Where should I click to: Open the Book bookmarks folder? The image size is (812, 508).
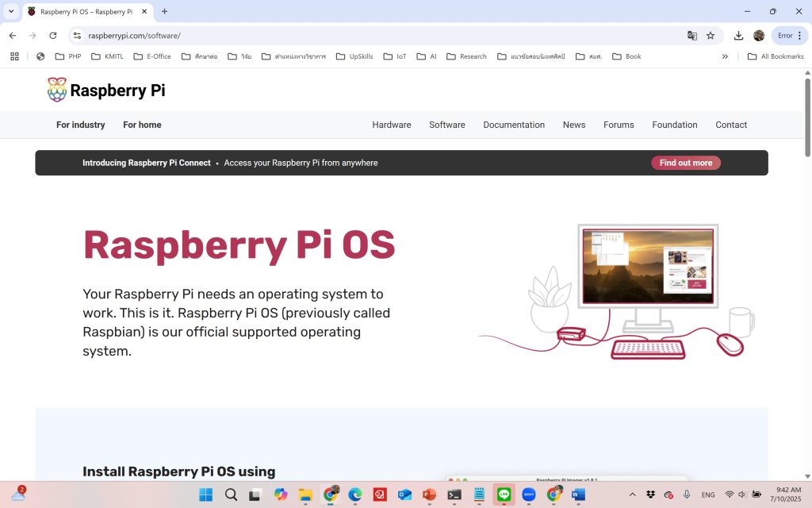point(626,56)
